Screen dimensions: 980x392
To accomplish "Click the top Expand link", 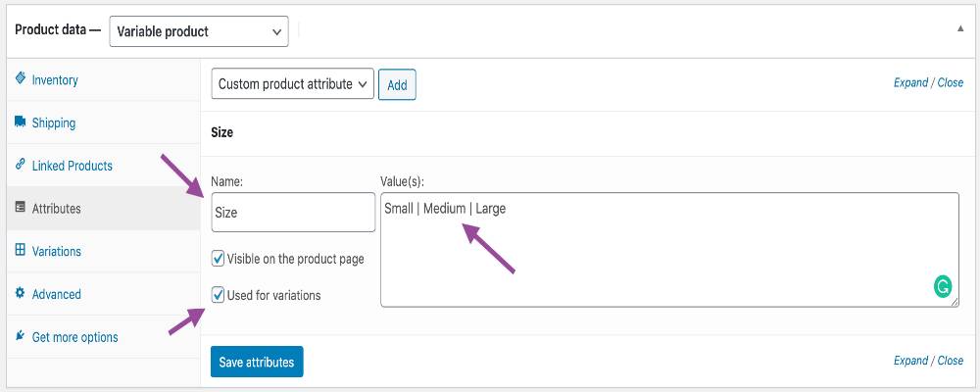I will coord(910,82).
